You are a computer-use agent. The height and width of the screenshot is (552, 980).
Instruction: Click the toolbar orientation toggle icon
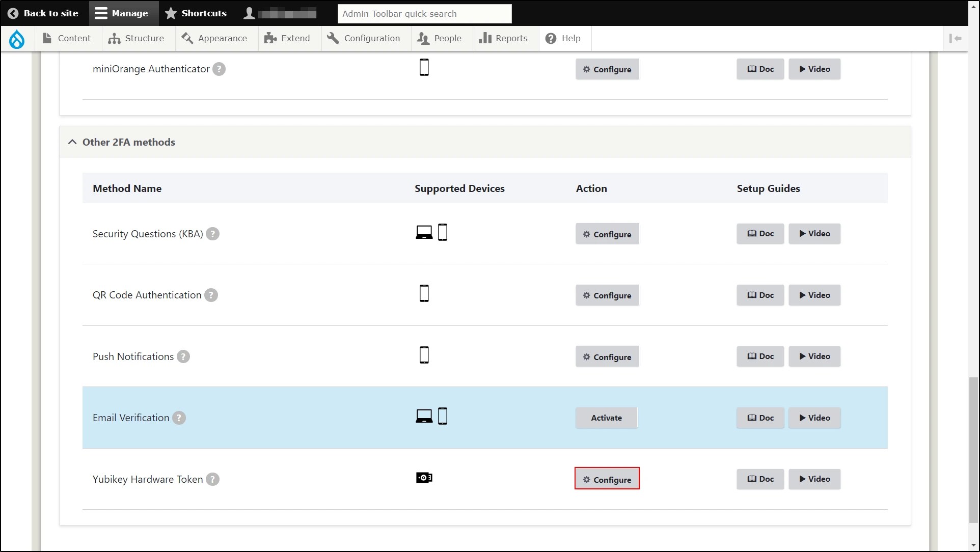956,39
